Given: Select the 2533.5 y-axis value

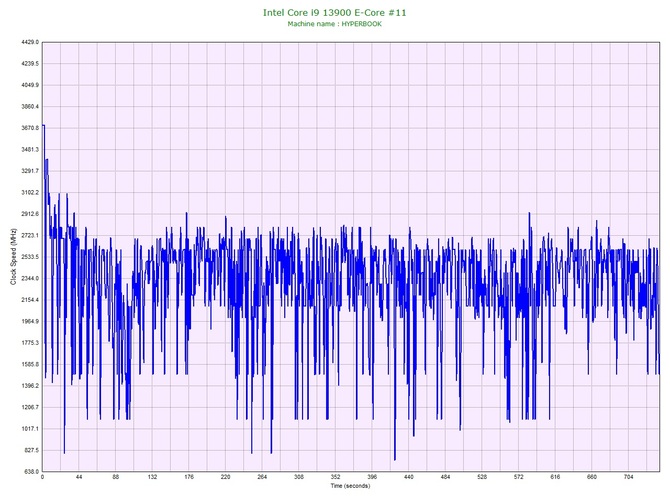Looking at the screenshot, I should 30,257.
